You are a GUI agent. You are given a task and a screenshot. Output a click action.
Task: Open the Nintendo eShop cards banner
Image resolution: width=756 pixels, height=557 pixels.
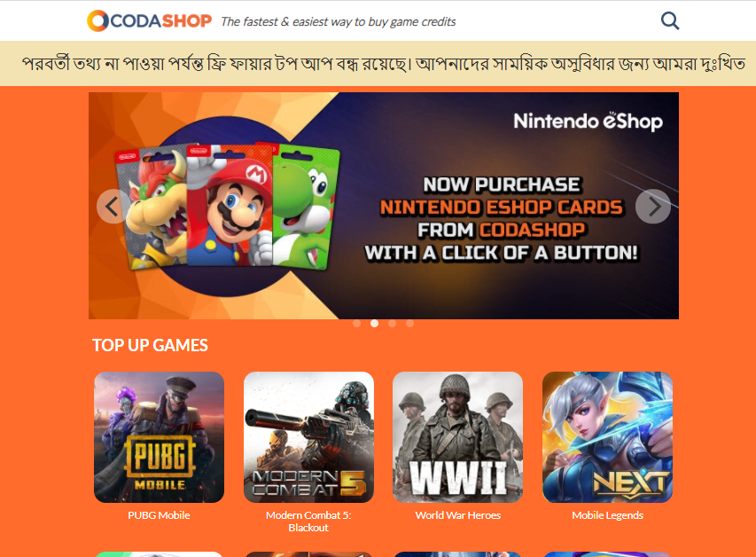pos(384,206)
